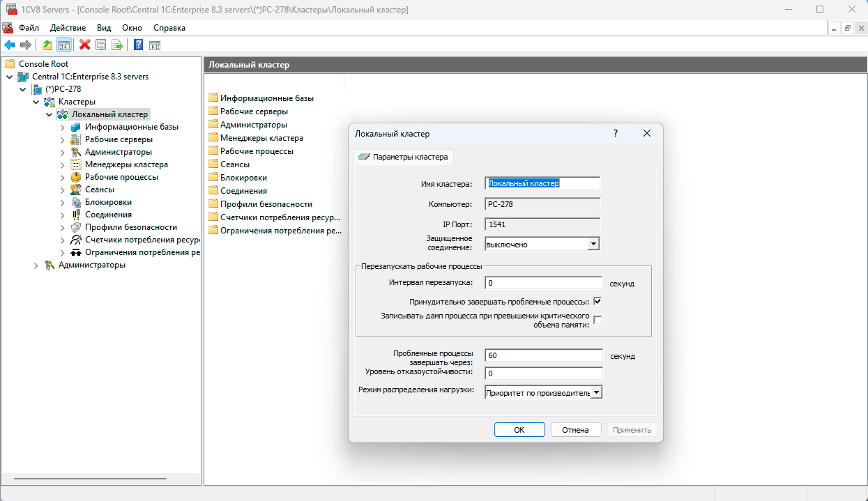Viewport: 868px width, 501px height.
Task: Select the Параметры кластера tab
Action: click(x=404, y=157)
